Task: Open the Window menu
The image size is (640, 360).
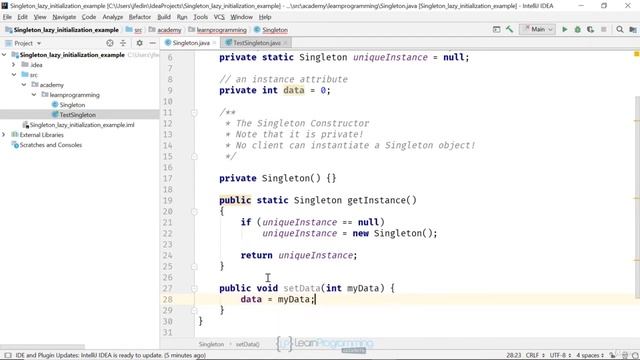Action: tap(241, 17)
